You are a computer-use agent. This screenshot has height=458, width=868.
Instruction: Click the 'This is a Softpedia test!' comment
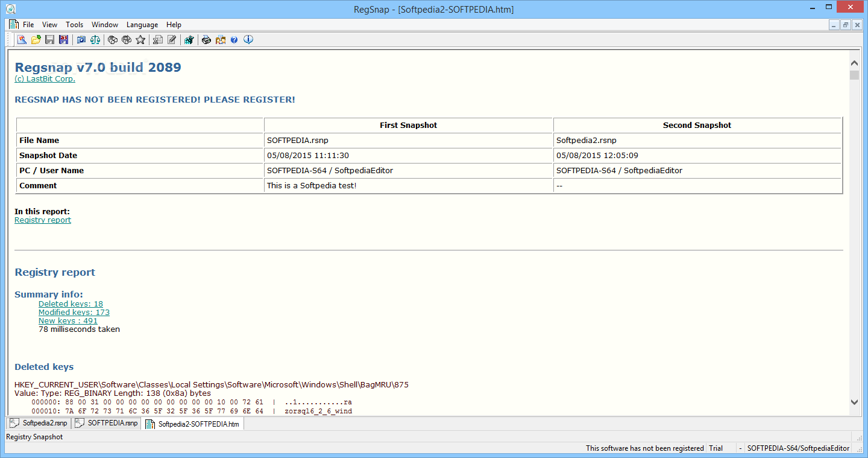click(312, 186)
